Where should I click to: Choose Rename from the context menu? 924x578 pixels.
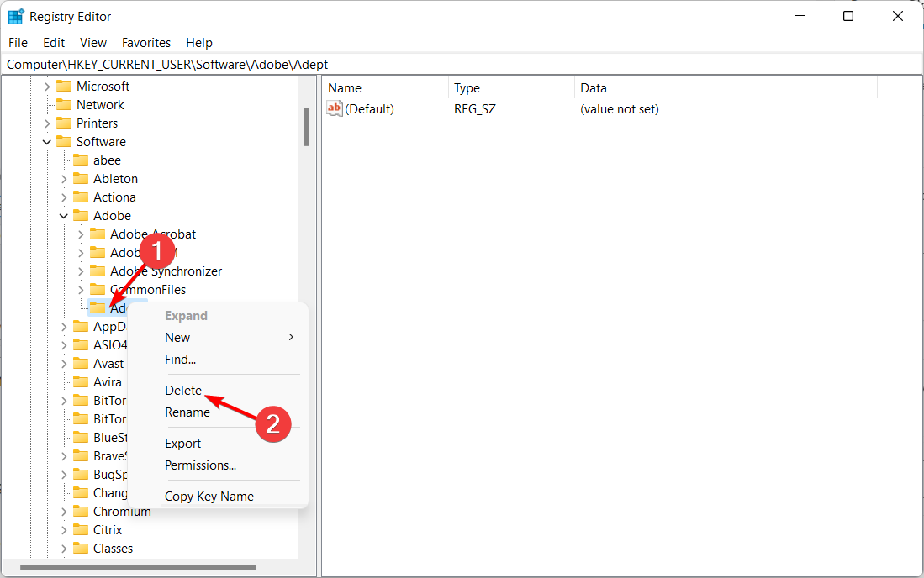pyautogui.click(x=218, y=412)
